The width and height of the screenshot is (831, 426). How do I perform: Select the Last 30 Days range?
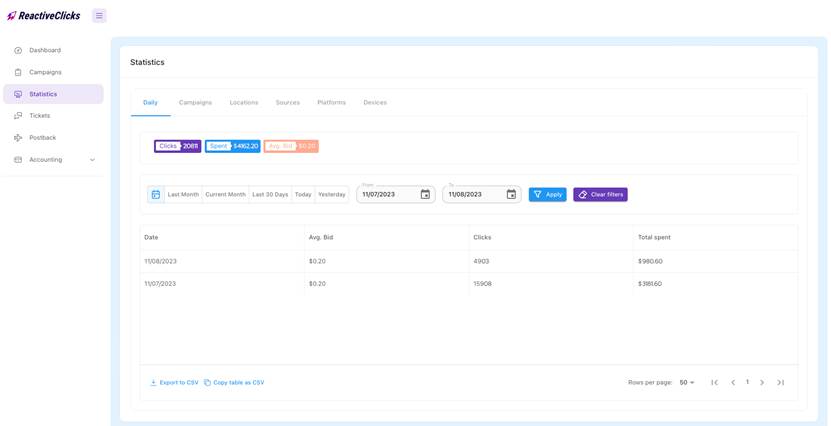coord(270,194)
